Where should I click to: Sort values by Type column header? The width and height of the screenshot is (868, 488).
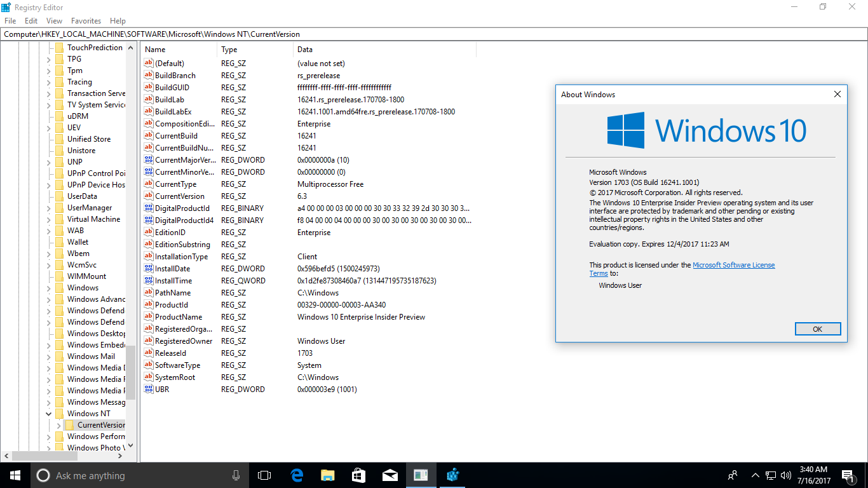pos(255,50)
